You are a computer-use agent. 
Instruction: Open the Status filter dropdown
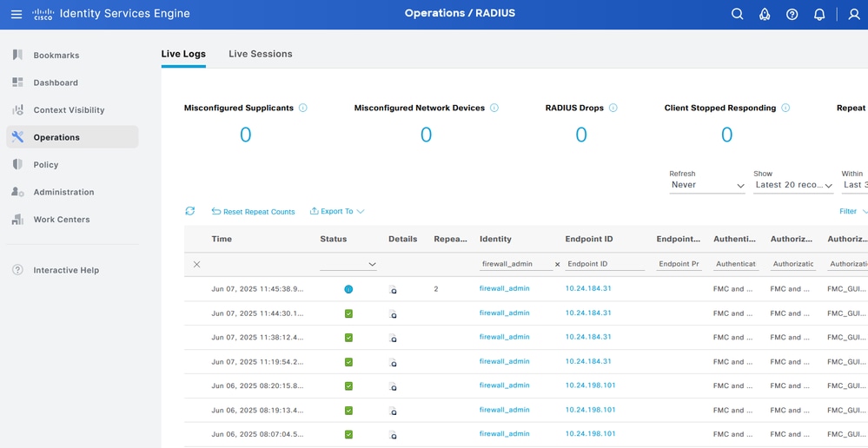(x=348, y=265)
